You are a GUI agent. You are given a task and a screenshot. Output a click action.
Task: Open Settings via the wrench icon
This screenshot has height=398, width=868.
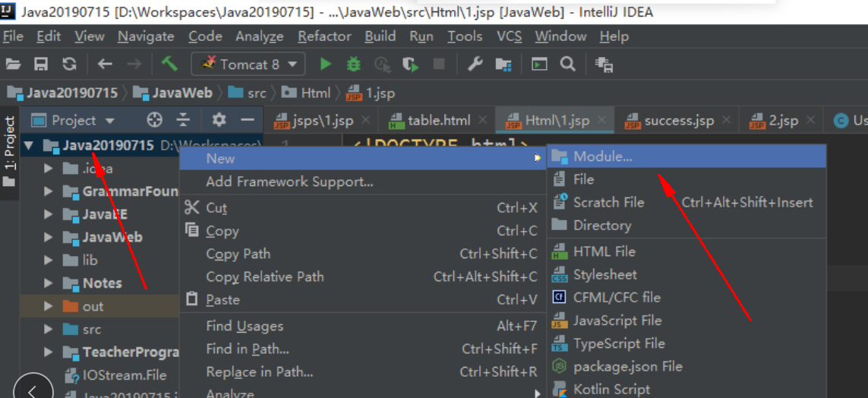475,65
